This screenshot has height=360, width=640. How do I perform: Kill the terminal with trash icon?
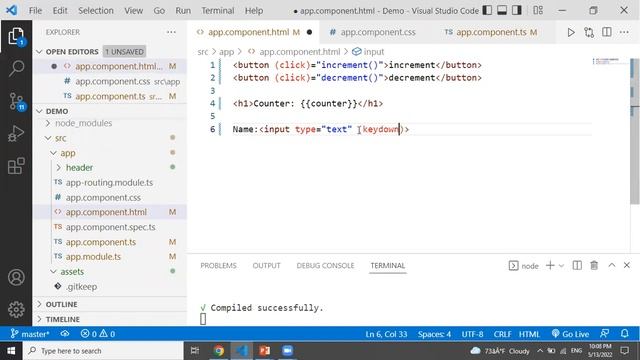pyautogui.click(x=594, y=265)
